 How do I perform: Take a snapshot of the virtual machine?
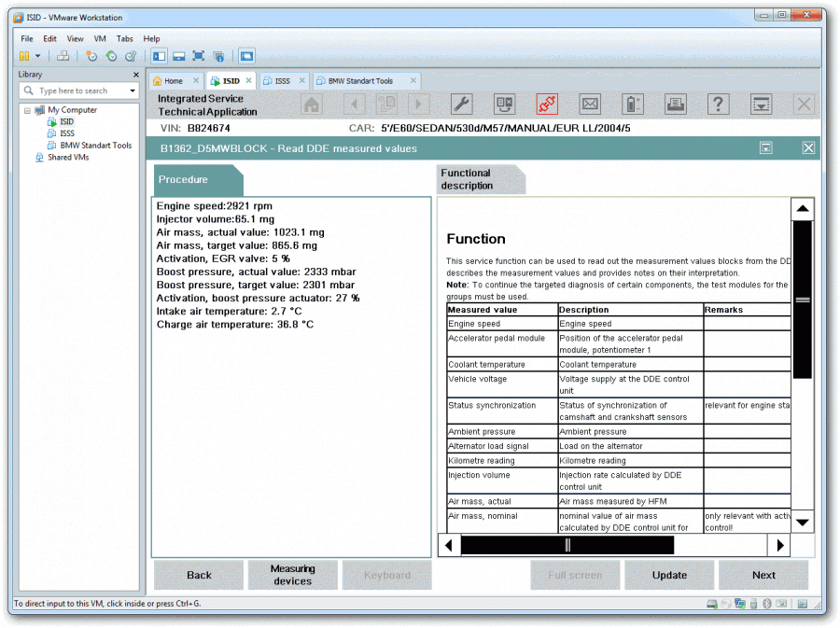[91, 56]
